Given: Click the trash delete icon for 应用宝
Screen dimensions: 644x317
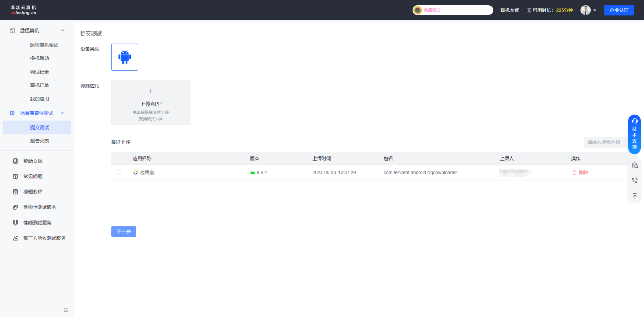Looking at the screenshot, I should 574,173.
